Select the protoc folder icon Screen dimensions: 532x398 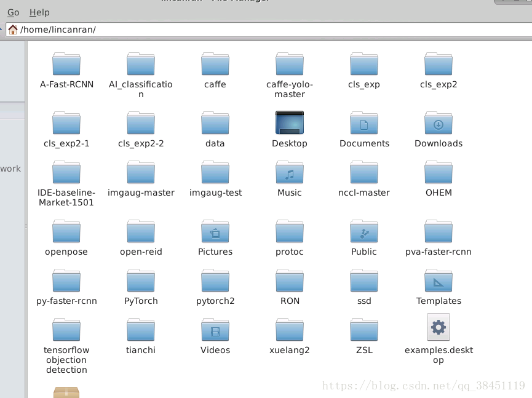(x=290, y=231)
